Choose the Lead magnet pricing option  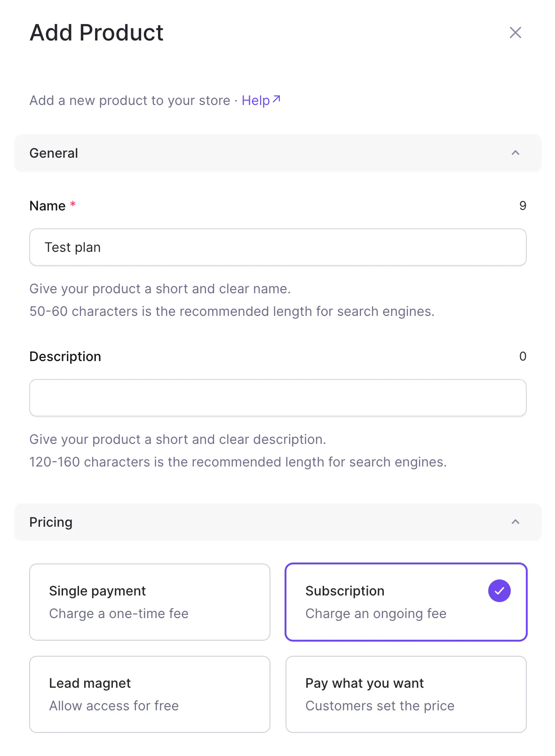click(x=150, y=694)
